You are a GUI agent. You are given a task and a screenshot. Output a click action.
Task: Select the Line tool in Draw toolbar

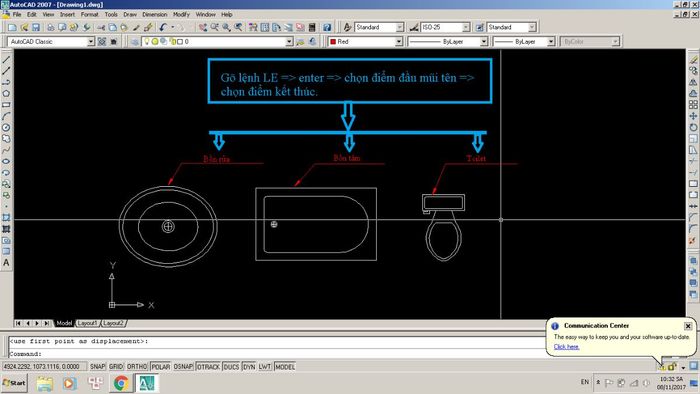tap(6, 59)
